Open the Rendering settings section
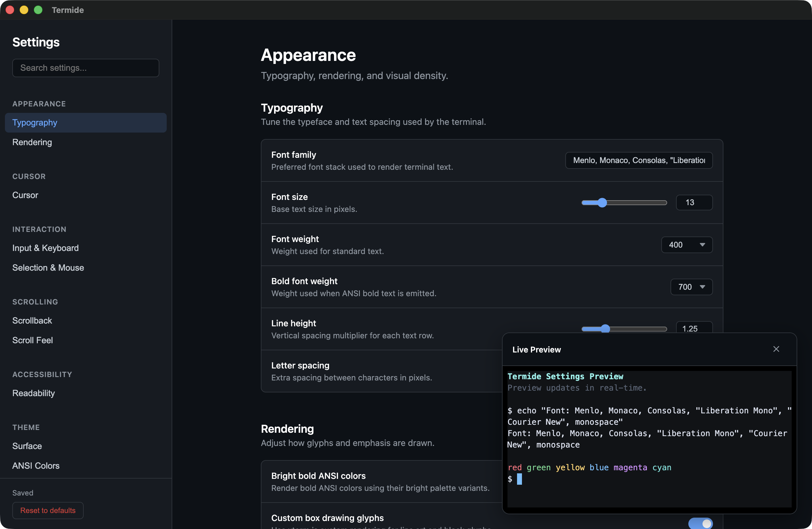This screenshot has width=812, height=529. [x=32, y=142]
